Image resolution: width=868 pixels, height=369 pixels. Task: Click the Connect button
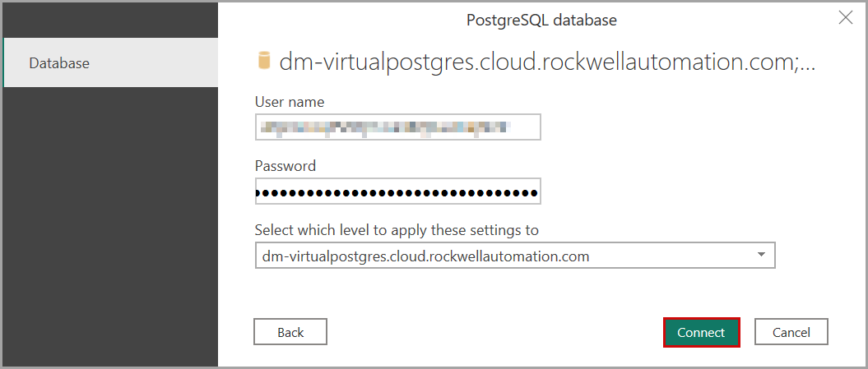tap(701, 332)
